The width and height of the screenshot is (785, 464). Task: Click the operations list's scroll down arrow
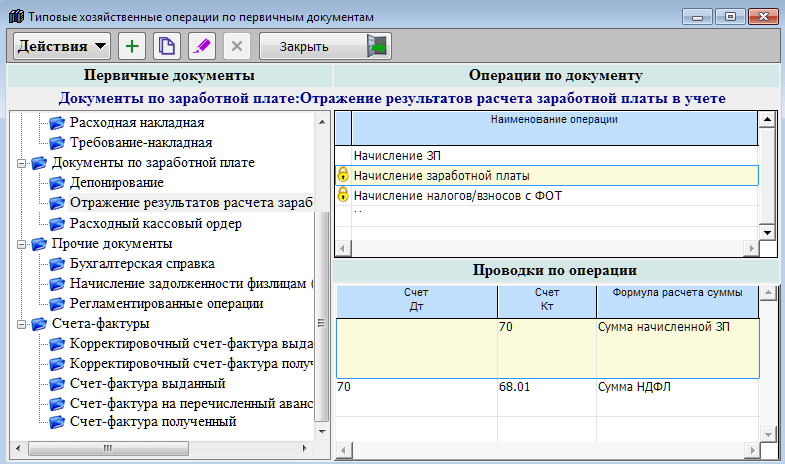tap(767, 232)
